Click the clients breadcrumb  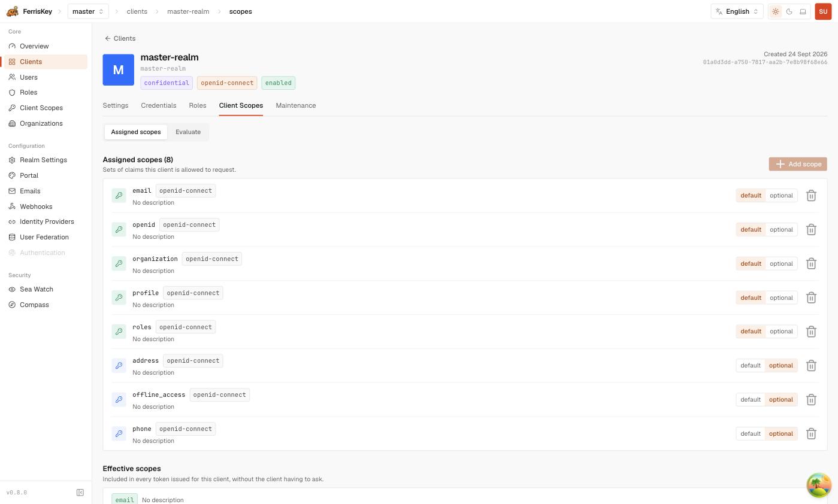[137, 11]
